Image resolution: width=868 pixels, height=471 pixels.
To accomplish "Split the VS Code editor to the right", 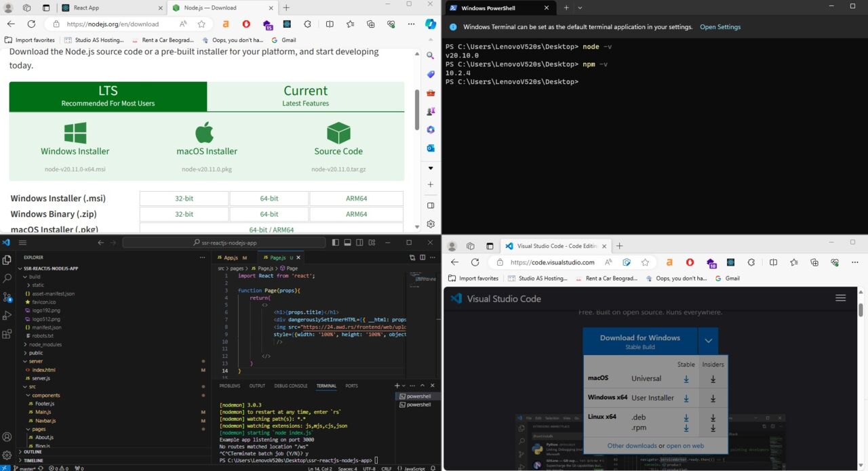I will click(x=422, y=258).
